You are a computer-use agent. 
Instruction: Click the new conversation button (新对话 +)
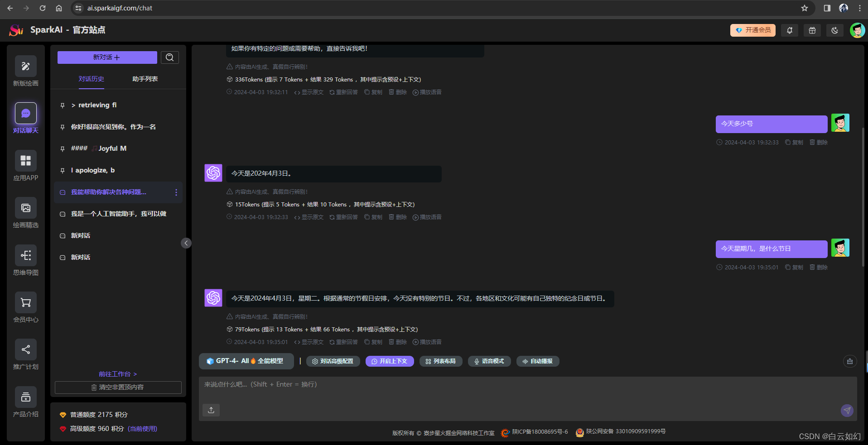click(107, 57)
